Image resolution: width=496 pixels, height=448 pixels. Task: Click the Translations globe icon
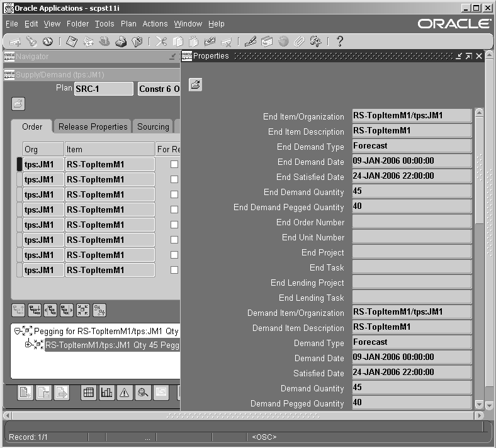pyautogui.click(x=283, y=42)
